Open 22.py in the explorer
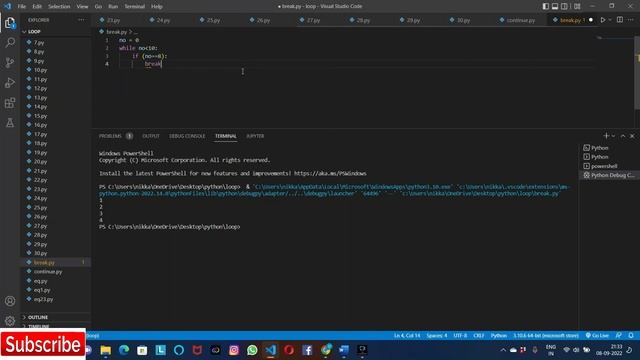 click(x=40, y=180)
